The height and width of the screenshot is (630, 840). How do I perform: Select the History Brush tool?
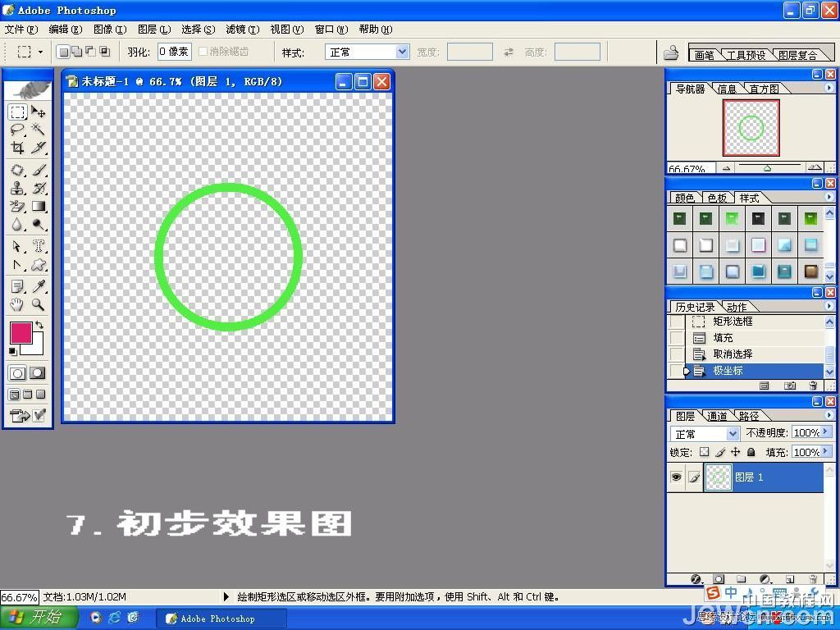click(38, 188)
